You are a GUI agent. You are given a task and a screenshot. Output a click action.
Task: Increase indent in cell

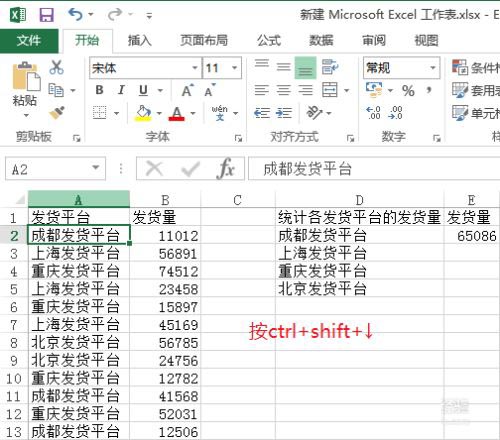(284, 113)
